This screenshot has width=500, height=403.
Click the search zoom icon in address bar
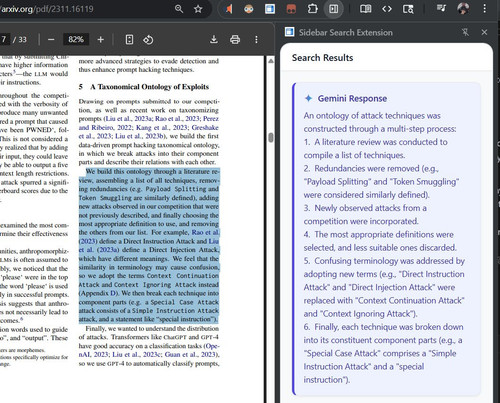click(x=179, y=9)
